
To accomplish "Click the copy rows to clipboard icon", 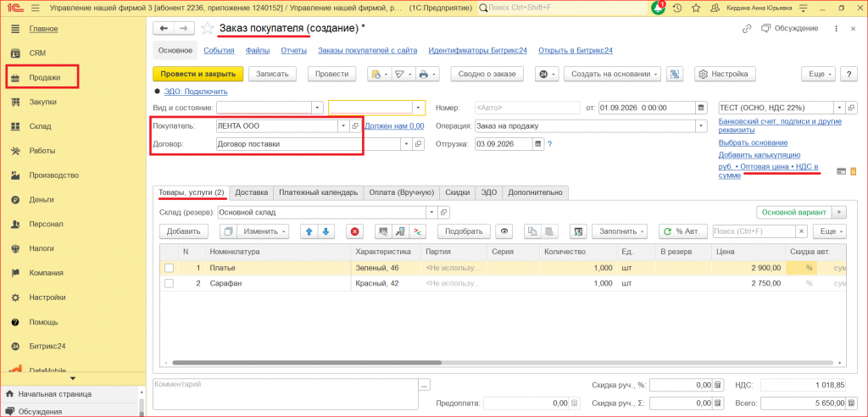I will [x=532, y=231].
